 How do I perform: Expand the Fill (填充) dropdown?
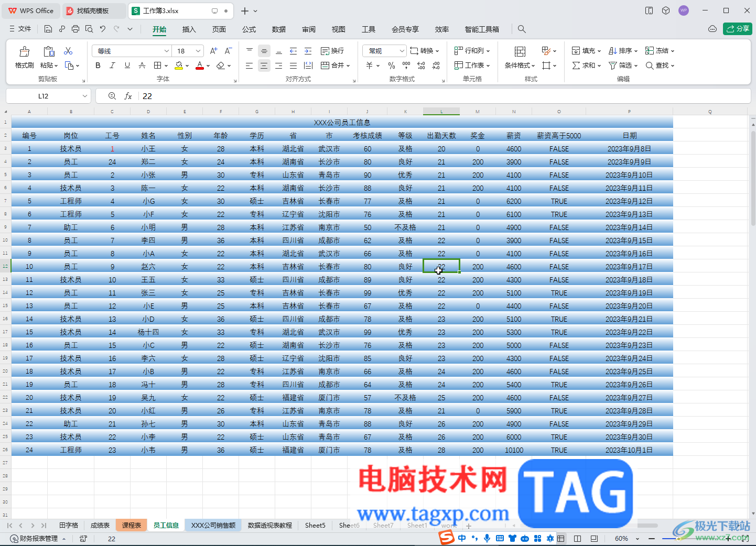(599, 51)
